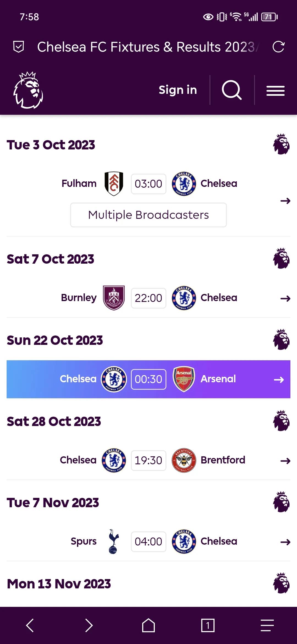Open the browser home button
Screen dimensions: 297x644
[x=148, y=626]
